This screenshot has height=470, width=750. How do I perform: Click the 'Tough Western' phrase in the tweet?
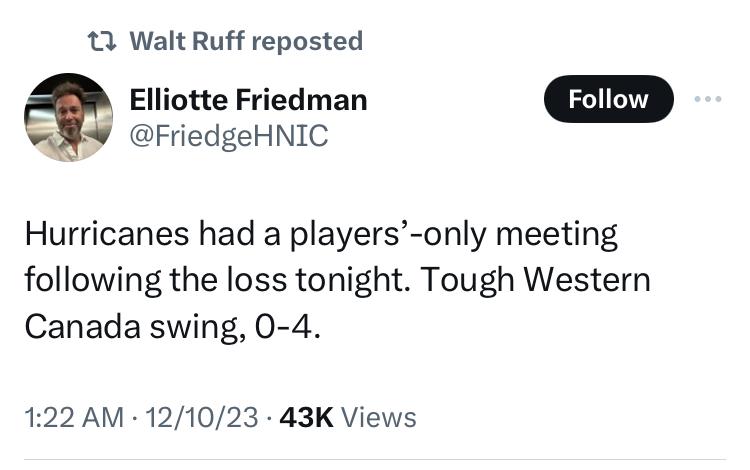(x=535, y=281)
